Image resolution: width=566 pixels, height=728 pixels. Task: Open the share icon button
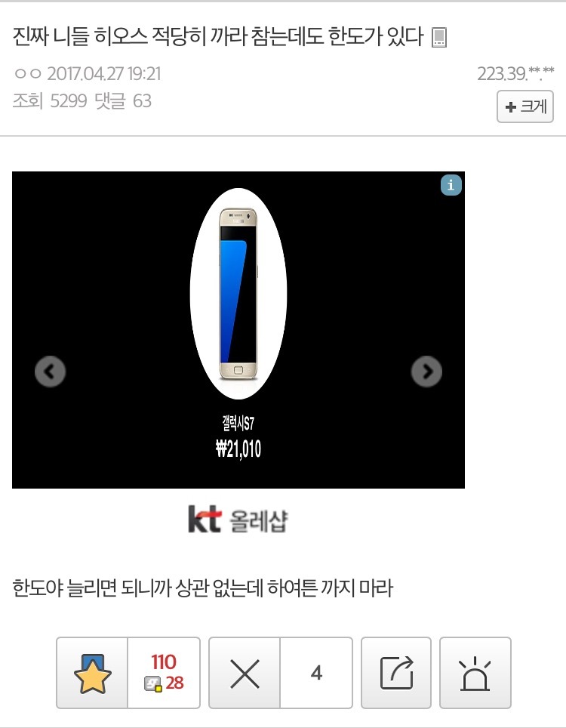(x=396, y=673)
